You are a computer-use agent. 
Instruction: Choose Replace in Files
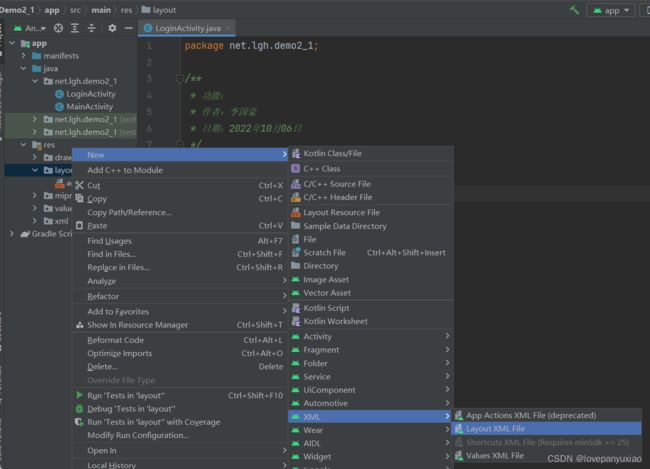(180, 267)
